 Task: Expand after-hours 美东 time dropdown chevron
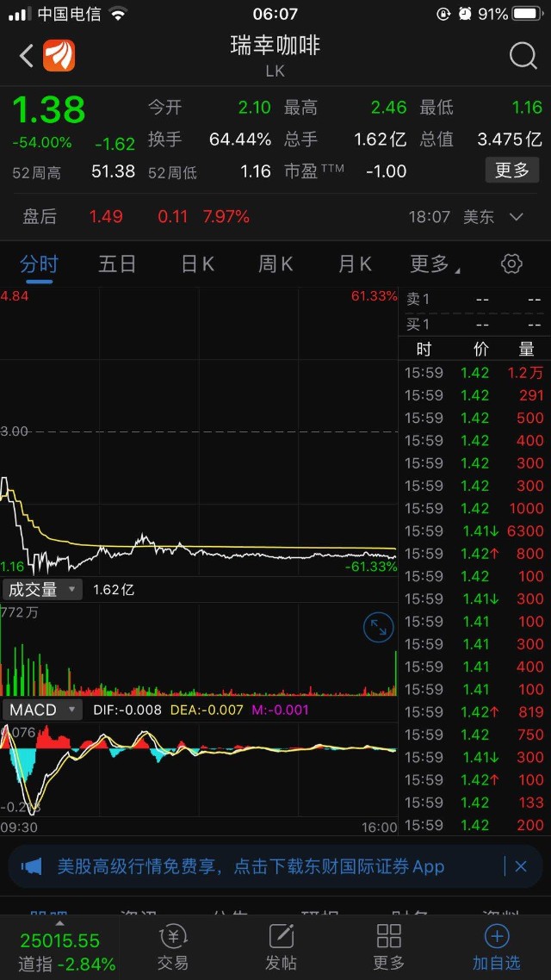pos(516,217)
